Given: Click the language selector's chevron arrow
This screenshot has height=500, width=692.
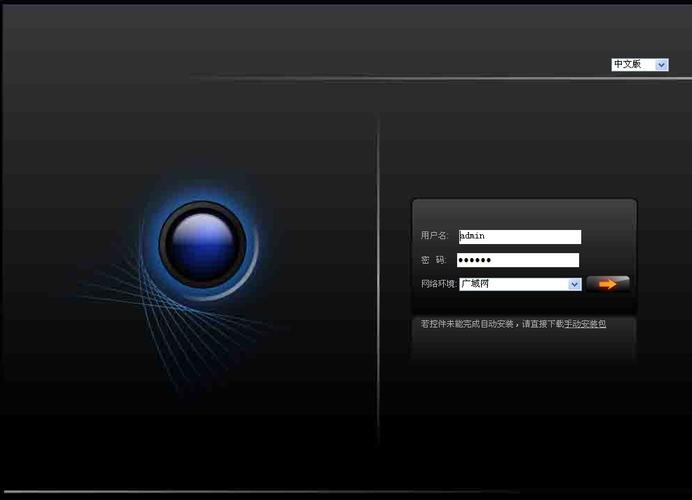Looking at the screenshot, I should click(x=661, y=64).
